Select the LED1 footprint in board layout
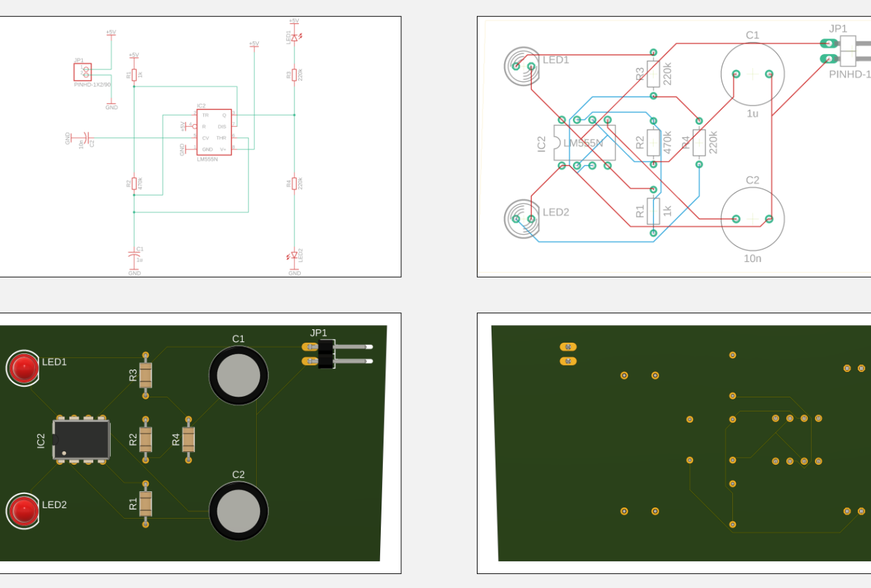Viewport: 871px width, 588px height. pyautogui.click(x=523, y=66)
